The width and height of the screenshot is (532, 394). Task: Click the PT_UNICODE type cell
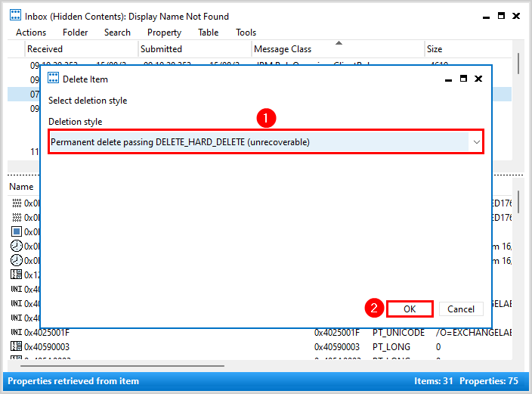point(398,332)
